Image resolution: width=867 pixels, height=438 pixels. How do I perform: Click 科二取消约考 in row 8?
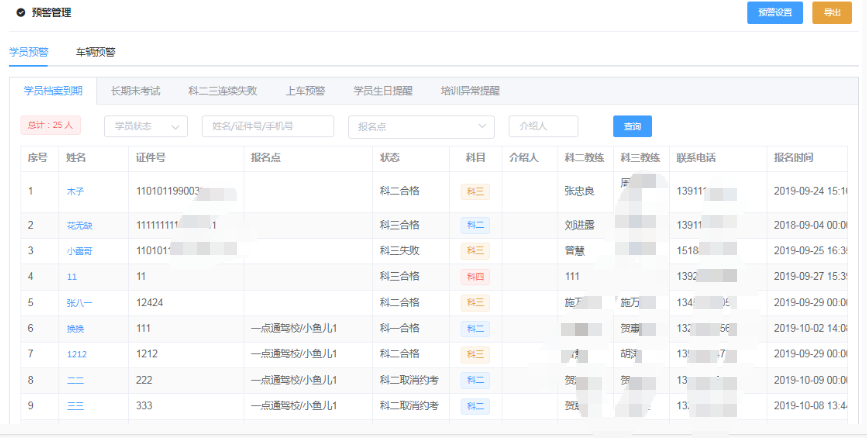[410, 380]
